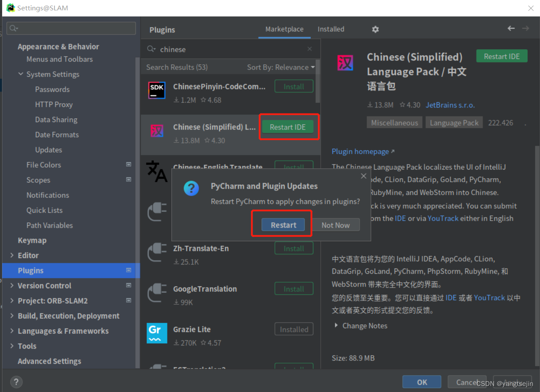Click the plugin list vertical scrollbar
Viewport: 540px width, 392px height.
318,82
